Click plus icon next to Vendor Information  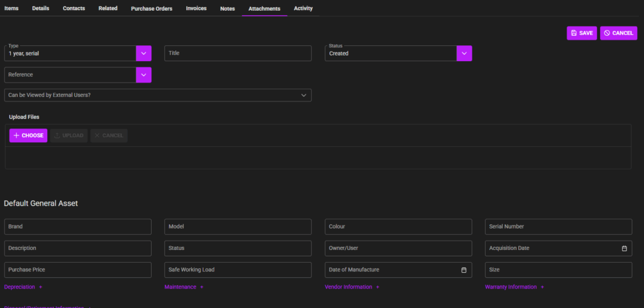(378, 287)
